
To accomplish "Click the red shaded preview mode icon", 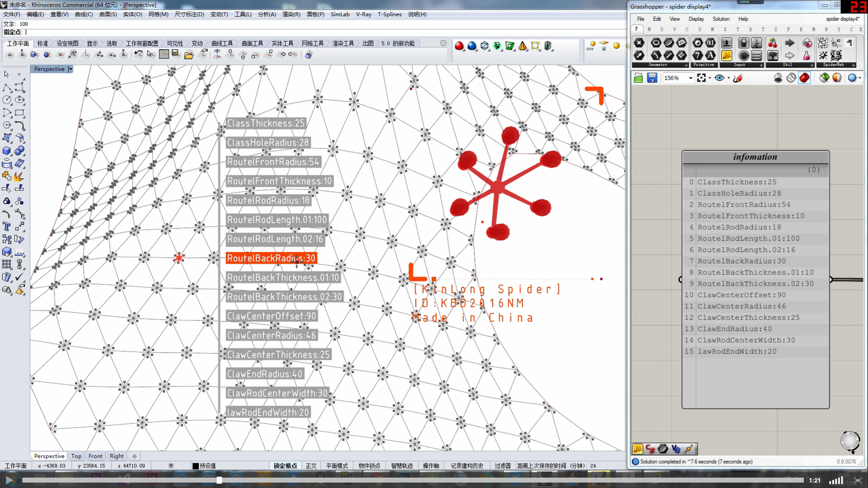I will (x=804, y=78).
